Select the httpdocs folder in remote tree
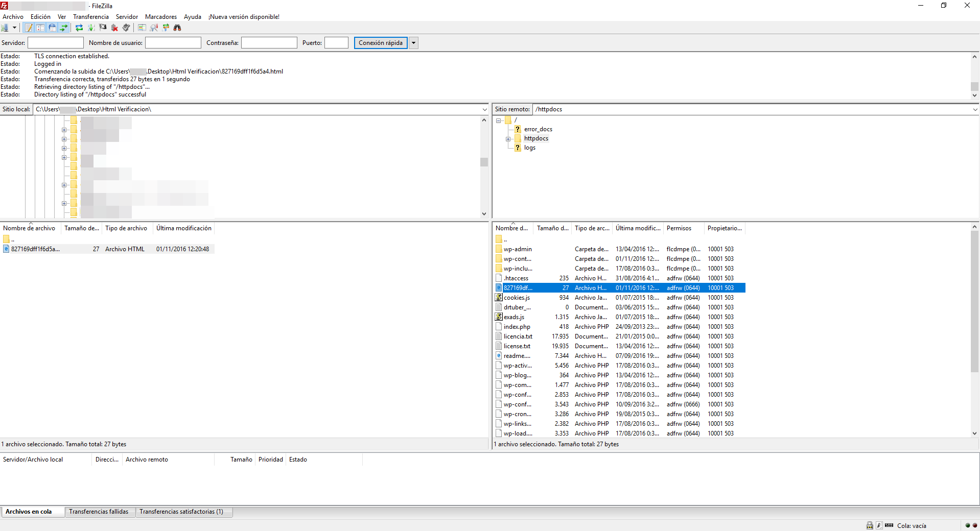The height and width of the screenshot is (531, 980). (536, 138)
